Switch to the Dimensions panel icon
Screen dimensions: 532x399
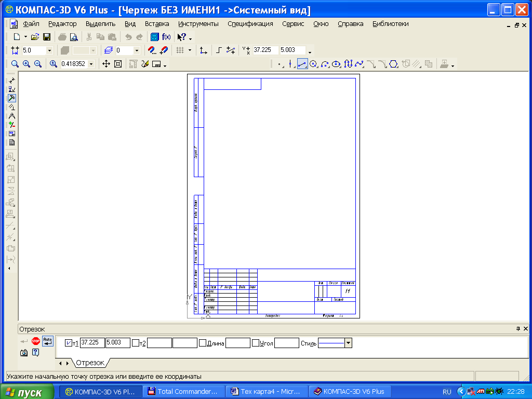11,80
